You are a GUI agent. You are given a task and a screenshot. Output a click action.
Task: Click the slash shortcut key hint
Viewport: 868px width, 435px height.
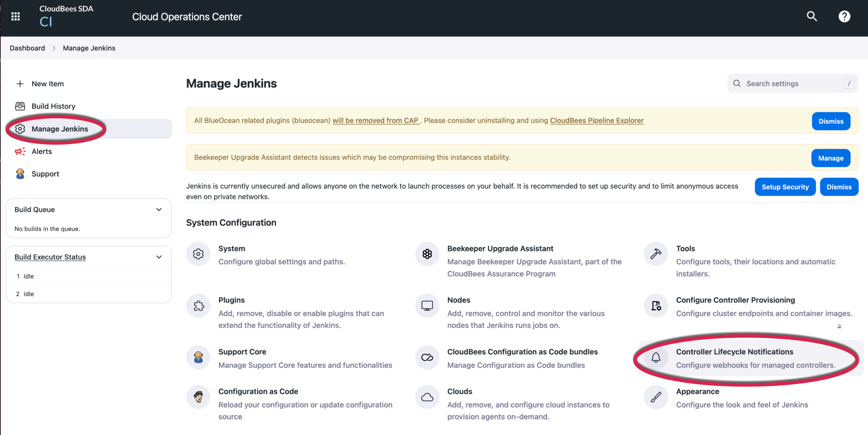pos(849,84)
